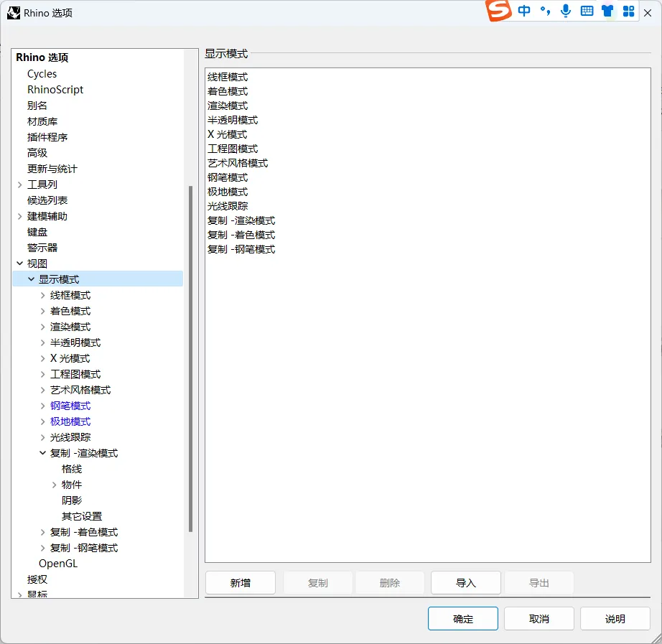Viewport: 662px width, 644px height.
Task: Select 渲染模式 in the display mode list
Action: click(x=228, y=106)
